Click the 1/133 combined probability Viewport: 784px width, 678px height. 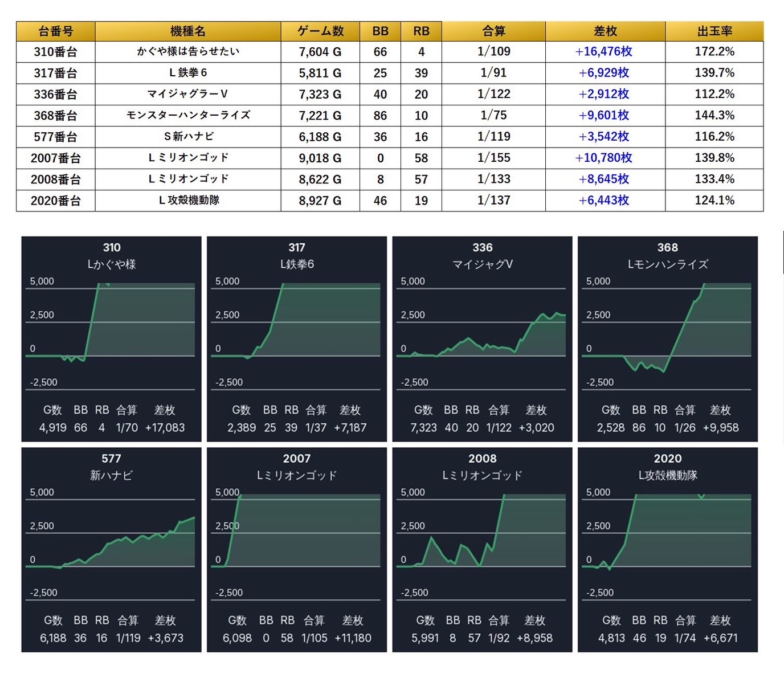(493, 179)
